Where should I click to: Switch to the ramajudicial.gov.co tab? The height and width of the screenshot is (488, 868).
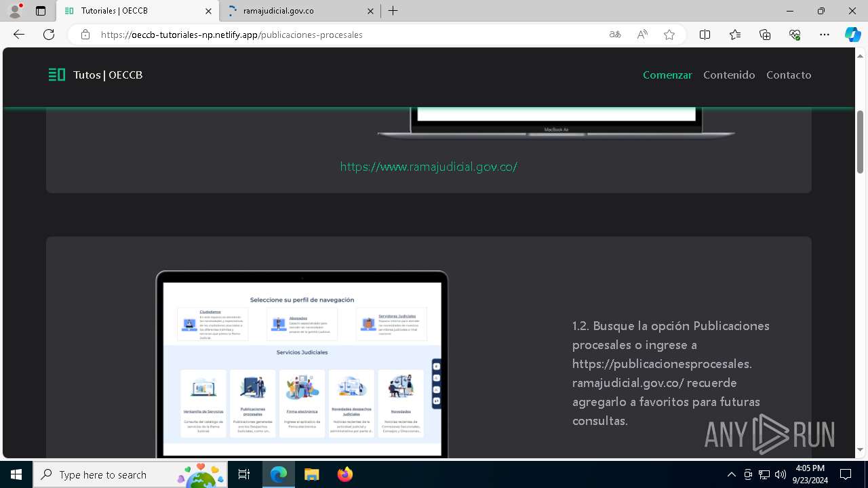(300, 11)
